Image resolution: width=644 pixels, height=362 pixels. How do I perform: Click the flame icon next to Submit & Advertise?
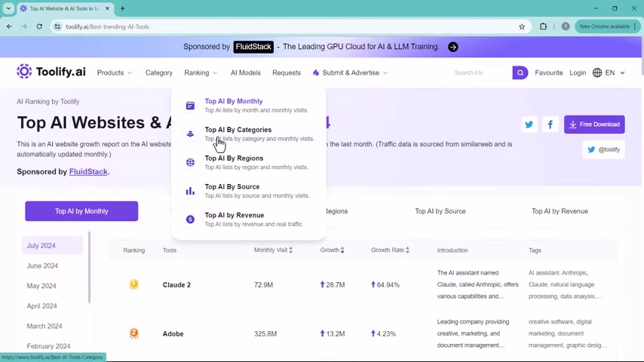tap(315, 72)
